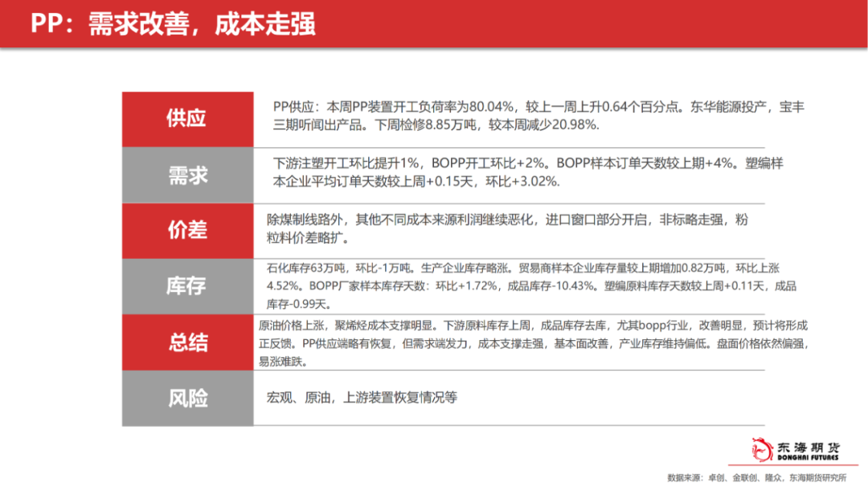Screen dimensions: 868x488
Task: Click the text '下游注塑开工环比提升1%'
Action: point(346,163)
